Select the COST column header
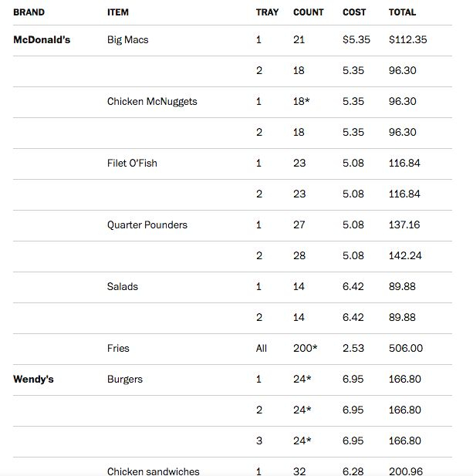 tap(354, 12)
